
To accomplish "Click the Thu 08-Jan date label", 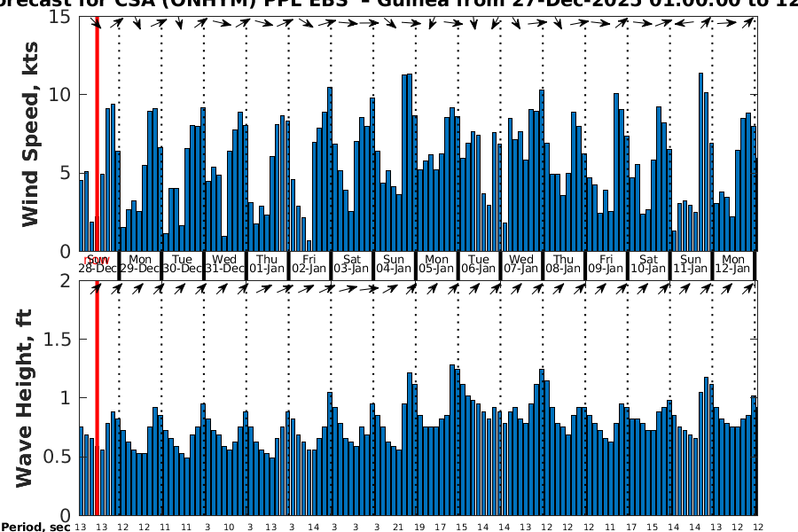I will click(x=564, y=263).
